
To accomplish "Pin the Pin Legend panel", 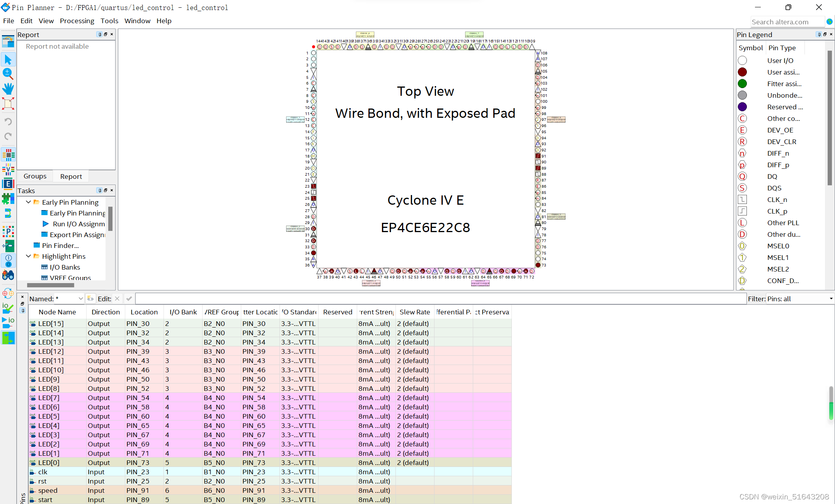I will (x=819, y=34).
